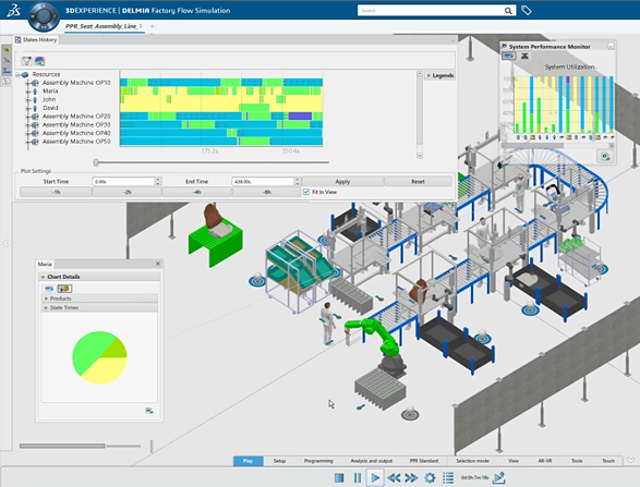Open simulation settings gear
The height and width of the screenshot is (487, 640).
pos(430,478)
